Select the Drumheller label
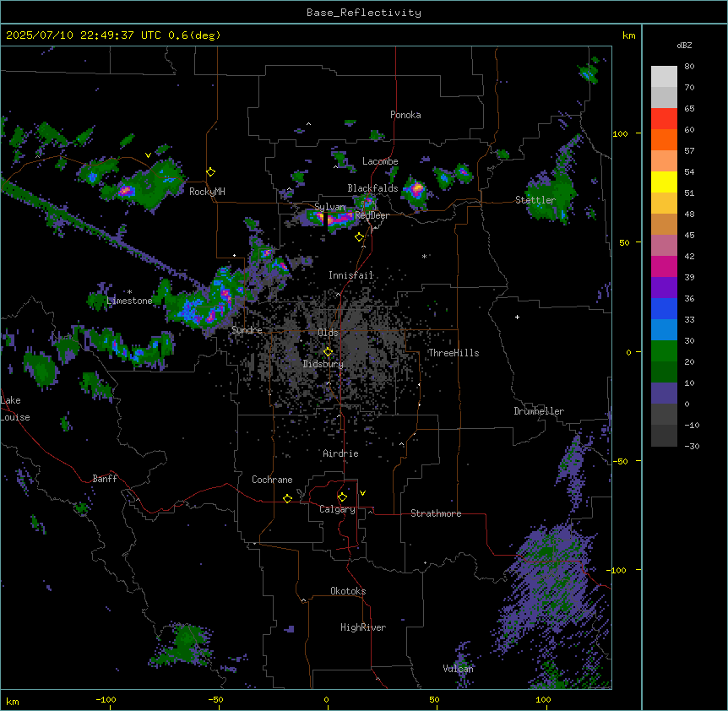Viewport: 728px width, 711px height. 539,411
